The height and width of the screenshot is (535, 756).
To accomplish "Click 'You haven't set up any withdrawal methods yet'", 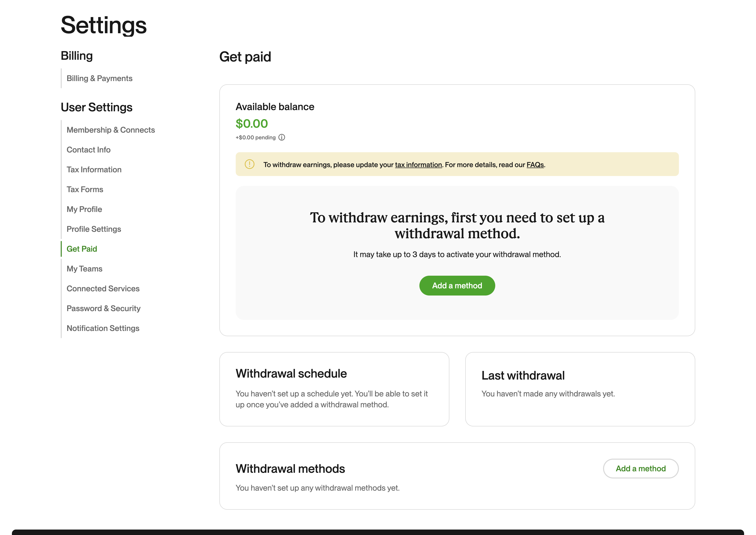I will coord(318,488).
